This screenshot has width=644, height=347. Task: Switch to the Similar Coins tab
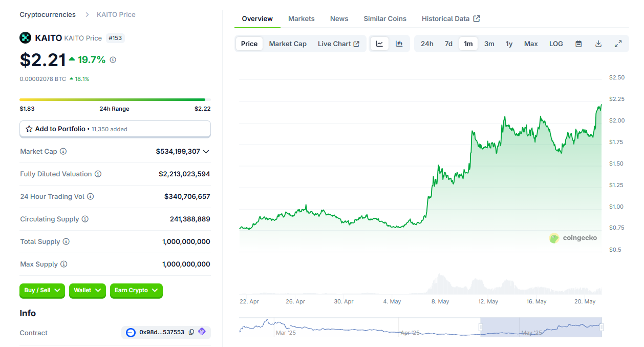coord(385,18)
